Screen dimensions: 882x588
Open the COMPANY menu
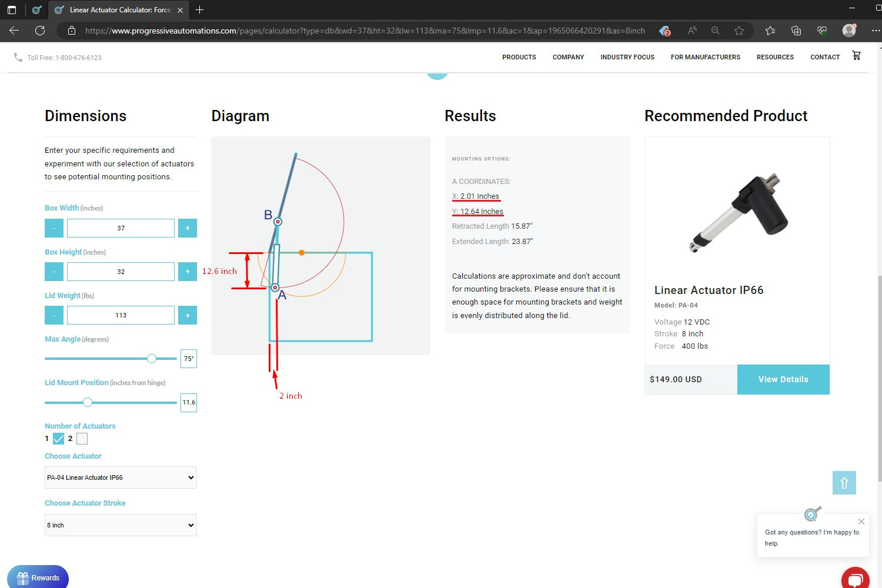(568, 57)
